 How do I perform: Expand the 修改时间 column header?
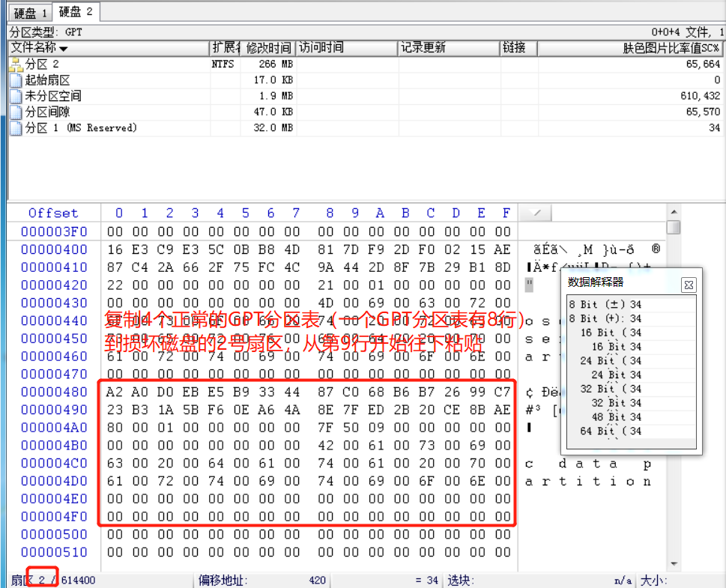[x=269, y=47]
